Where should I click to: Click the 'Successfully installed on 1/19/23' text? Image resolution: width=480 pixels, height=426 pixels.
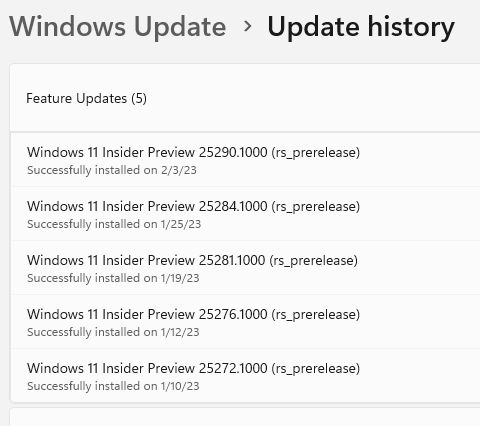tap(113, 278)
